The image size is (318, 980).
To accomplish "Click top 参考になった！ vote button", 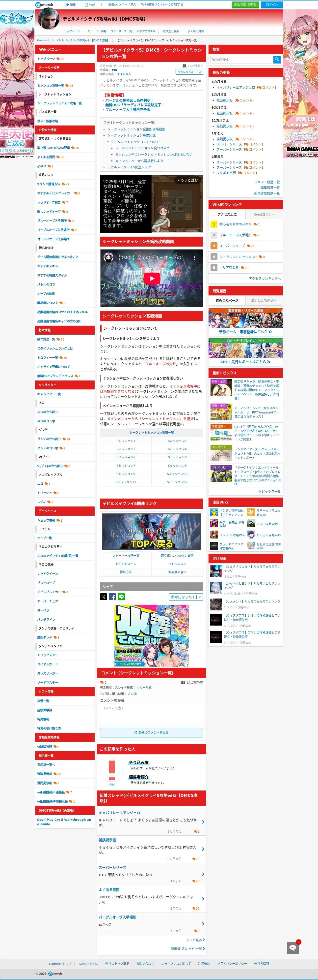I will pos(189,71).
